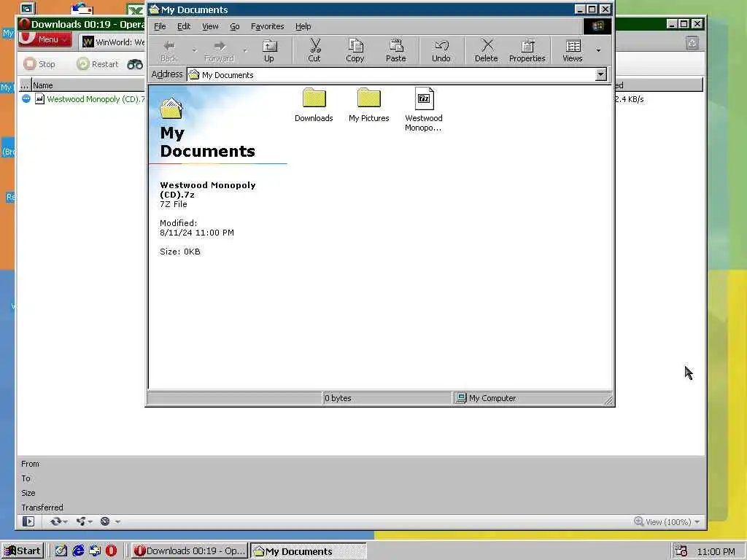Viewport: 747px width, 560px height.
Task: Click the 11:00 PM taskbar clock
Action: point(716,551)
